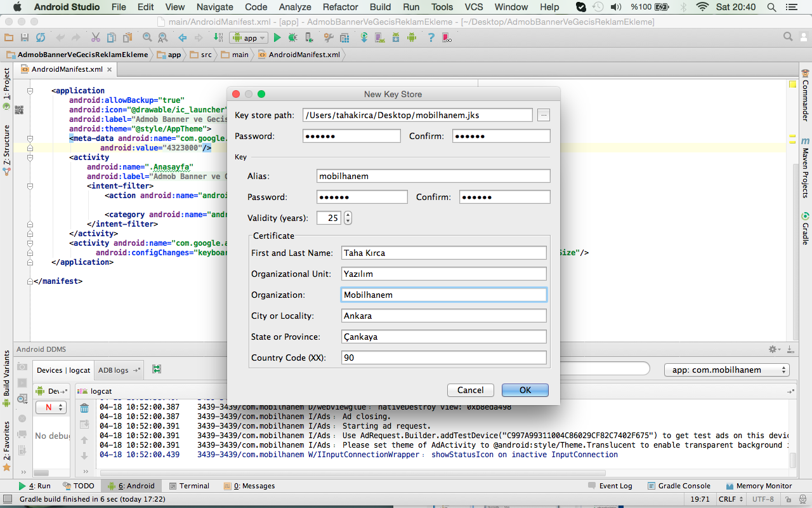This screenshot has width=812, height=508.
Task: Toggle the Gradle side panel
Action: click(x=805, y=229)
